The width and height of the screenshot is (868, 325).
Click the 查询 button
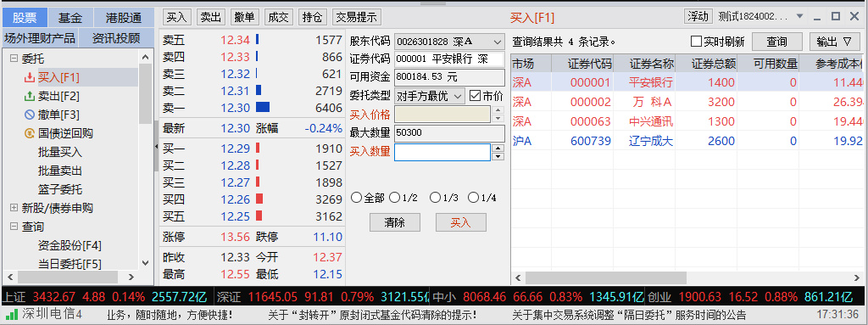coord(776,42)
